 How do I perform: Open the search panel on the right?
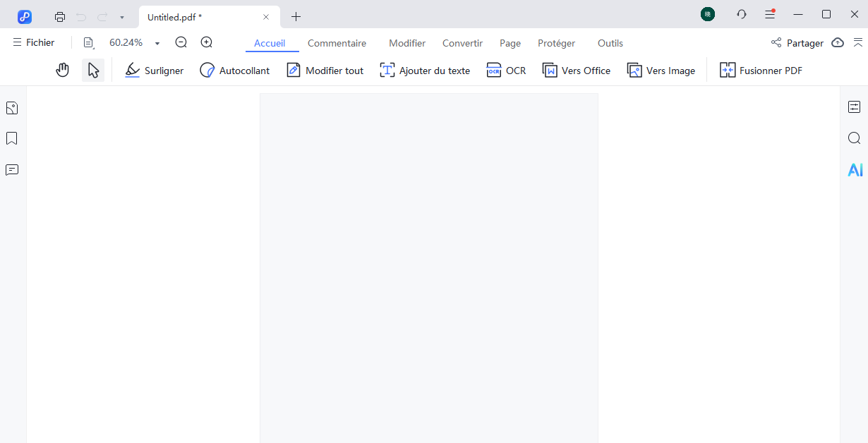855,138
